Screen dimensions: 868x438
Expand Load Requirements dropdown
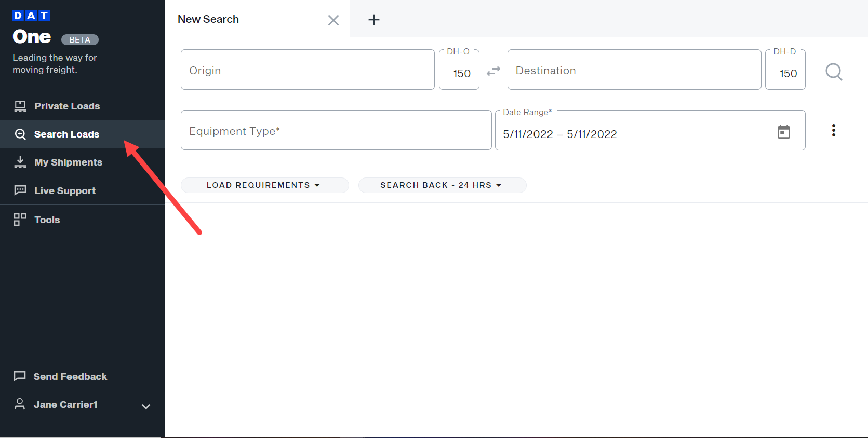coord(265,185)
